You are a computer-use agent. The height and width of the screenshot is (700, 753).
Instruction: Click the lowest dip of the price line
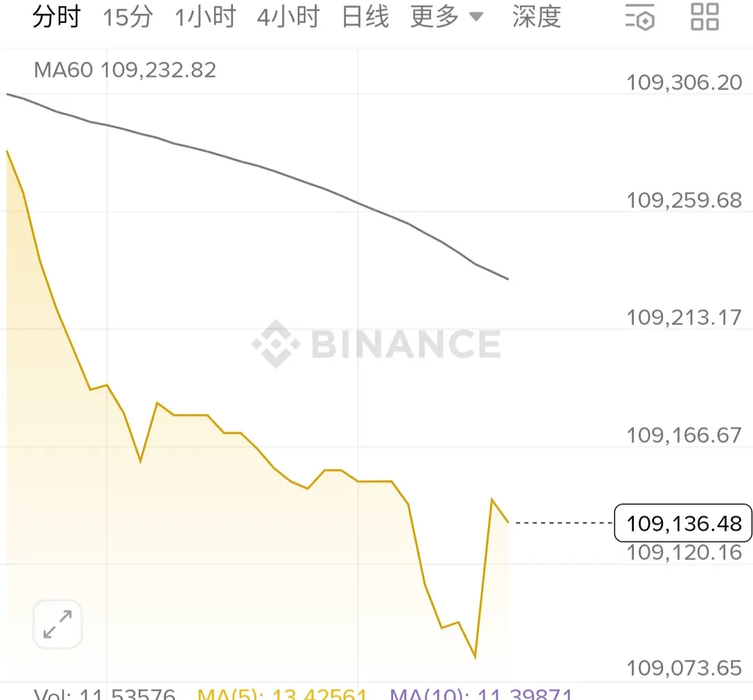click(x=475, y=657)
